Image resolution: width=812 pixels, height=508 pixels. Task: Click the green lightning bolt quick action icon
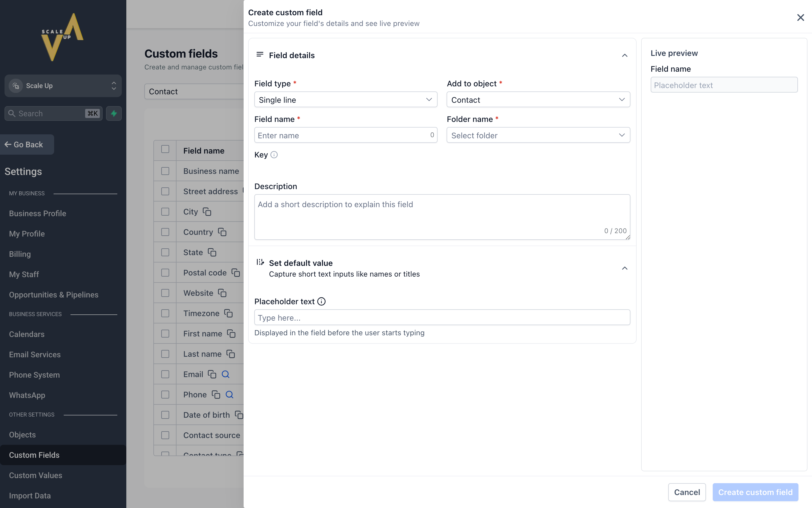[114, 113]
